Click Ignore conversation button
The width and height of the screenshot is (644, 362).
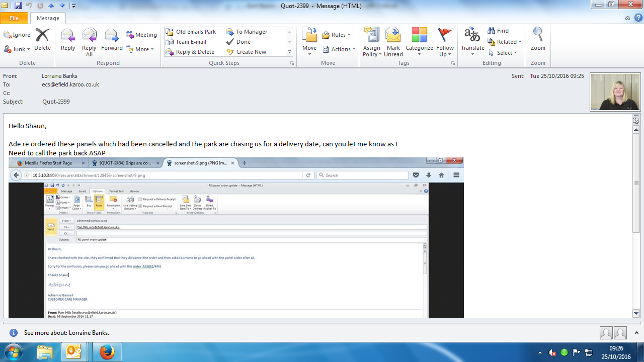(x=17, y=35)
